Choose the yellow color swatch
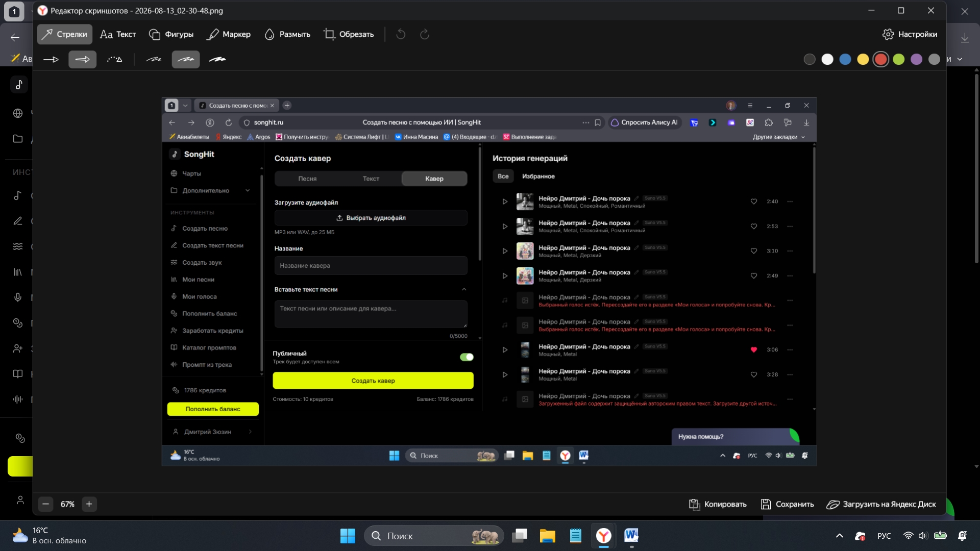The image size is (980, 551). [863, 59]
